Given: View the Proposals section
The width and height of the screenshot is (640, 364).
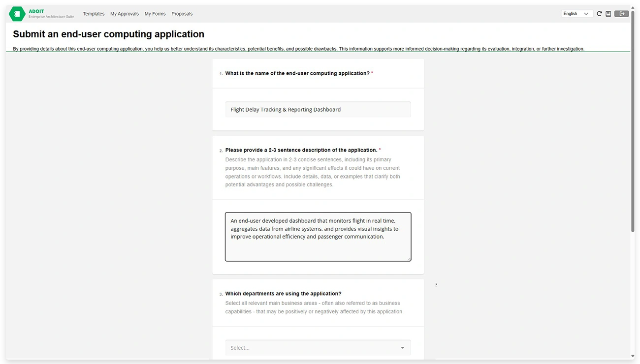Looking at the screenshot, I should pyautogui.click(x=182, y=14).
